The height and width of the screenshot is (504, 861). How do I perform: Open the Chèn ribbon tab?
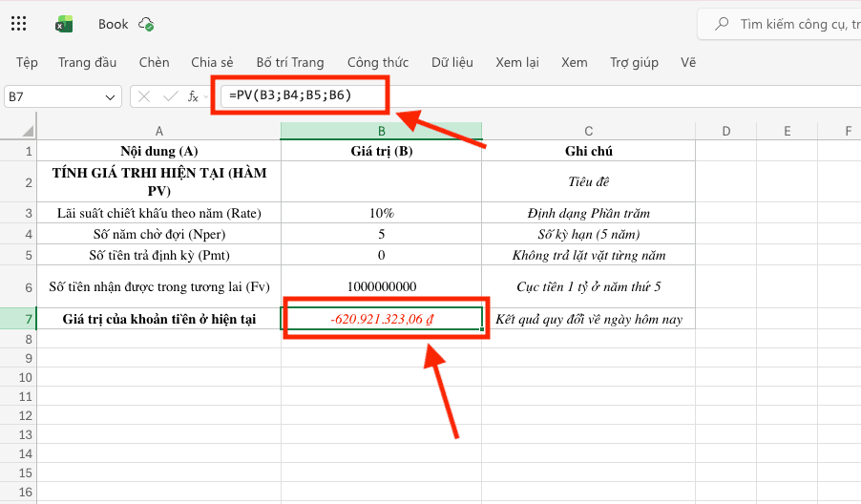click(x=155, y=63)
